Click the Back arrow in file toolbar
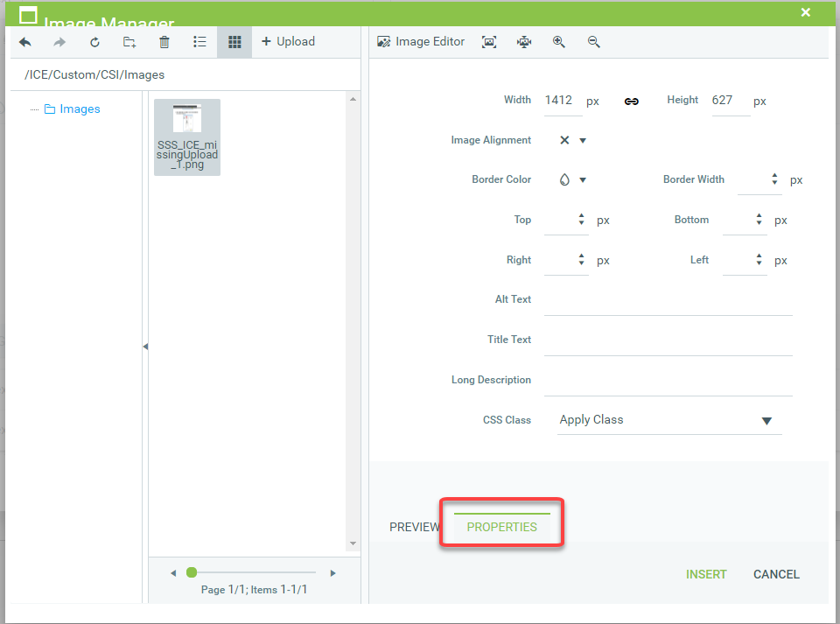Image resolution: width=840 pixels, height=624 pixels. [24, 42]
